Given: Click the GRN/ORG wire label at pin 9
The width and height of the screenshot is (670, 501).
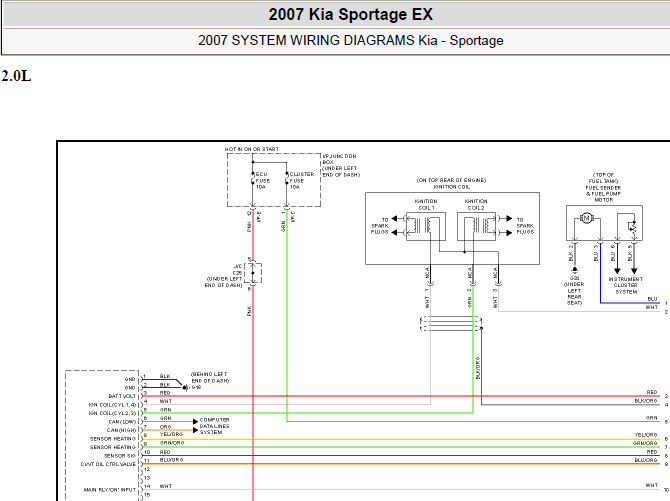Looking at the screenshot, I should (x=172, y=443).
